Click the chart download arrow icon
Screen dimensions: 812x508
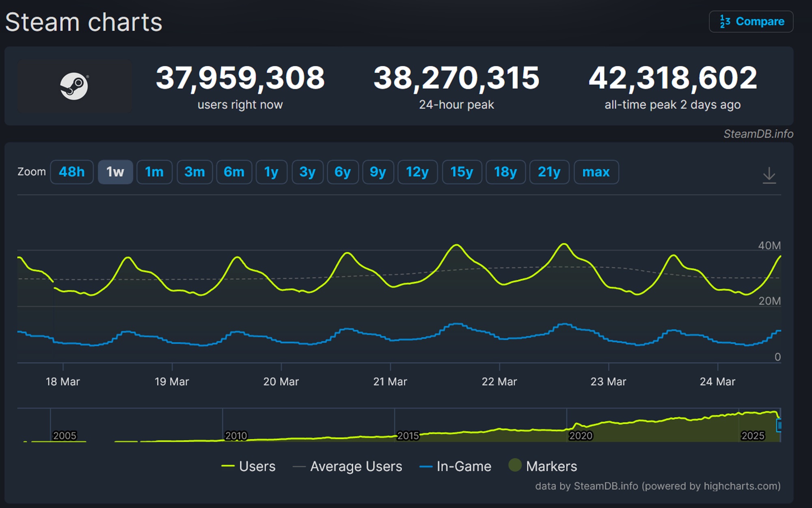click(x=769, y=175)
